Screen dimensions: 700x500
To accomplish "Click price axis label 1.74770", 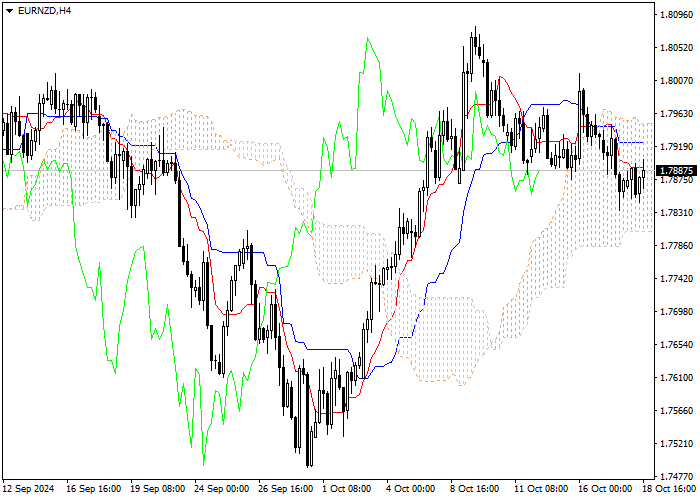I will (x=676, y=477).
